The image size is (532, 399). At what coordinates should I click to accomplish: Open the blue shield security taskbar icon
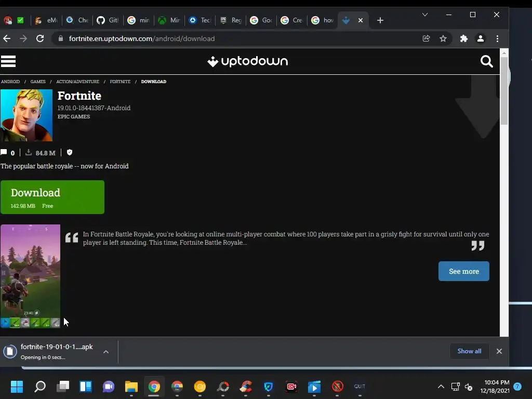tap(269, 387)
